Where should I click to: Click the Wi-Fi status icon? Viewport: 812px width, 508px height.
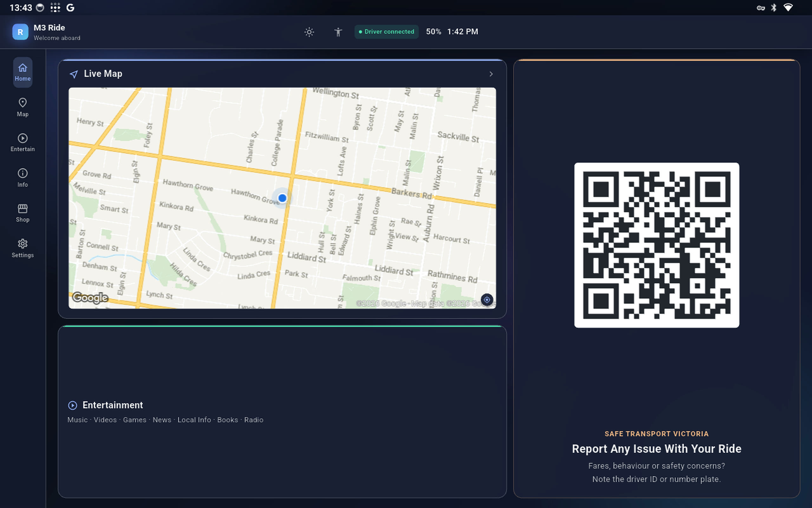(788, 7)
